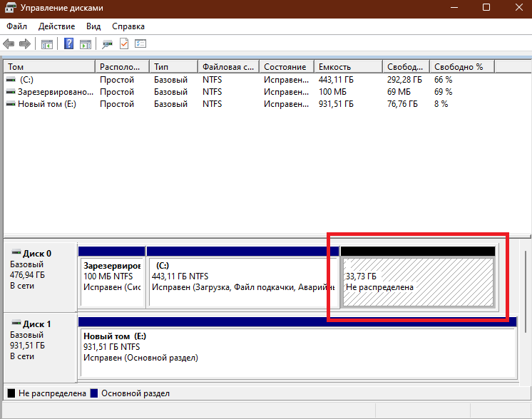Select the Зарезервировано 100 МБ NTFS partition block
The height and width of the screenshot is (419, 532).
[112, 278]
